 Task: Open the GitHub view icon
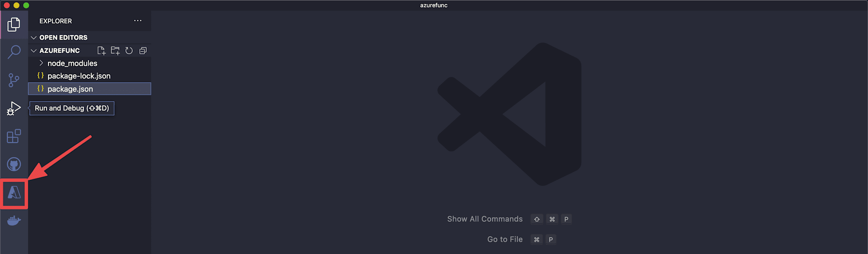point(14,165)
